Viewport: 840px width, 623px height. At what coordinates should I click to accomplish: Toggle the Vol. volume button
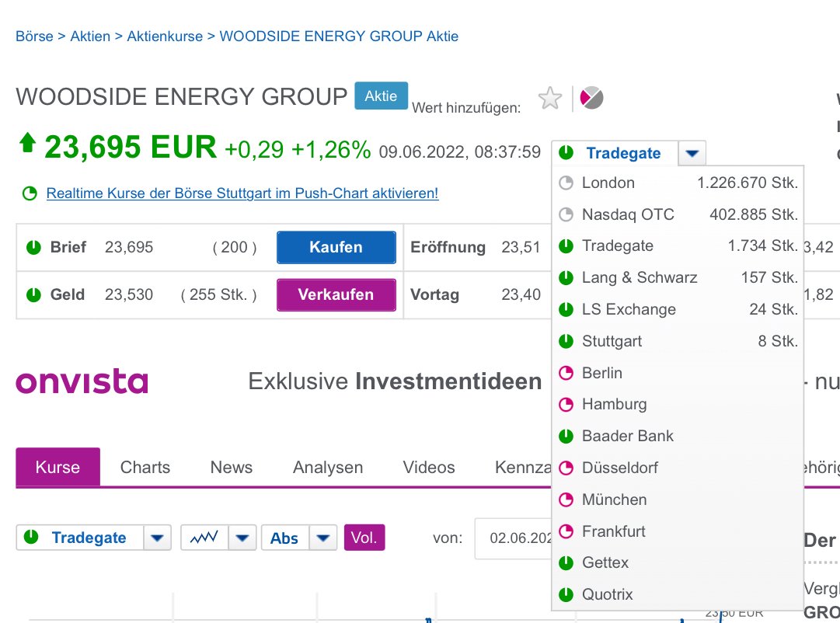click(364, 538)
